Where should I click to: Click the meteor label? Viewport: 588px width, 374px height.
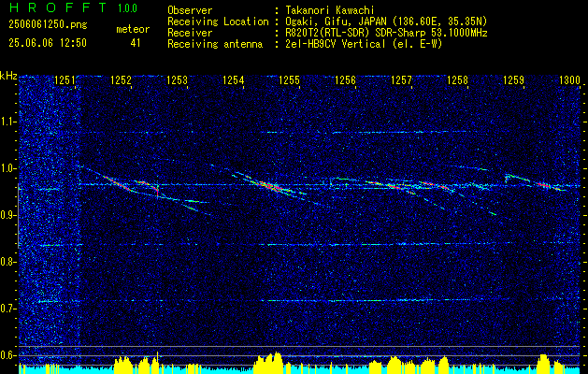133,29
